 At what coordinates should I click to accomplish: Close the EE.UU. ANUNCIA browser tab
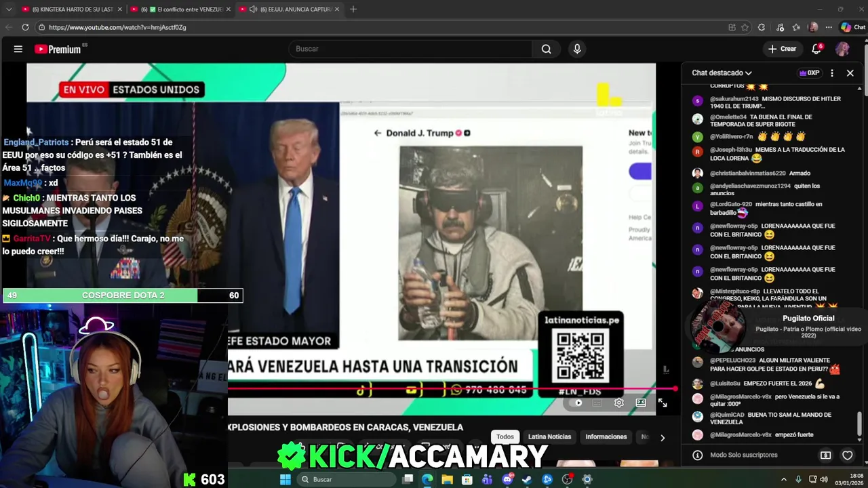point(336,9)
